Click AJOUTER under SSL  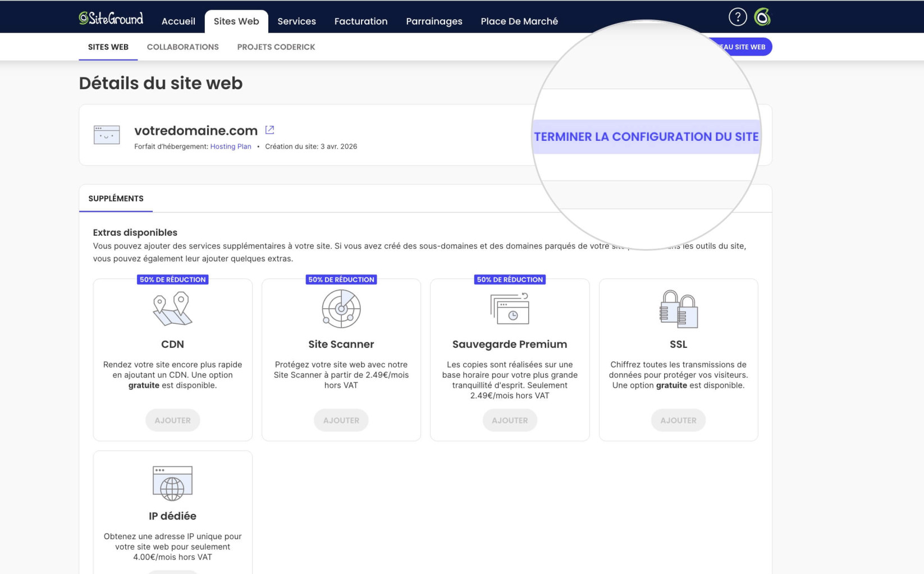coord(678,420)
